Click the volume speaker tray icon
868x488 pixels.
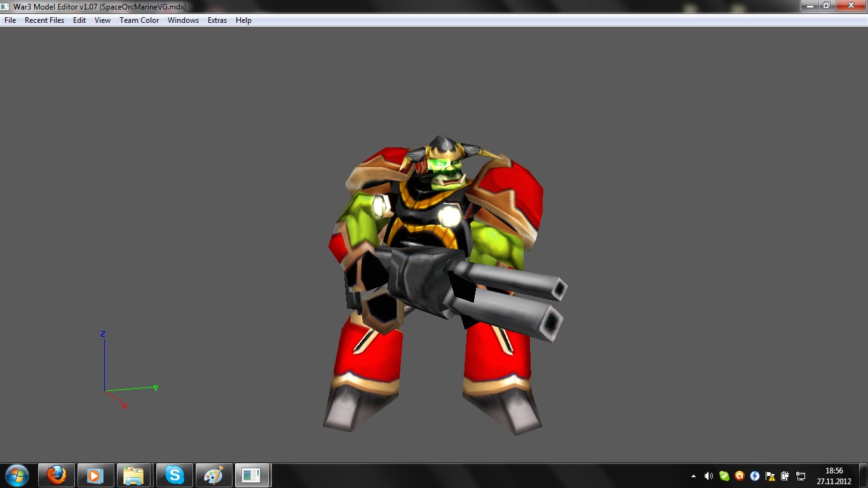click(709, 476)
